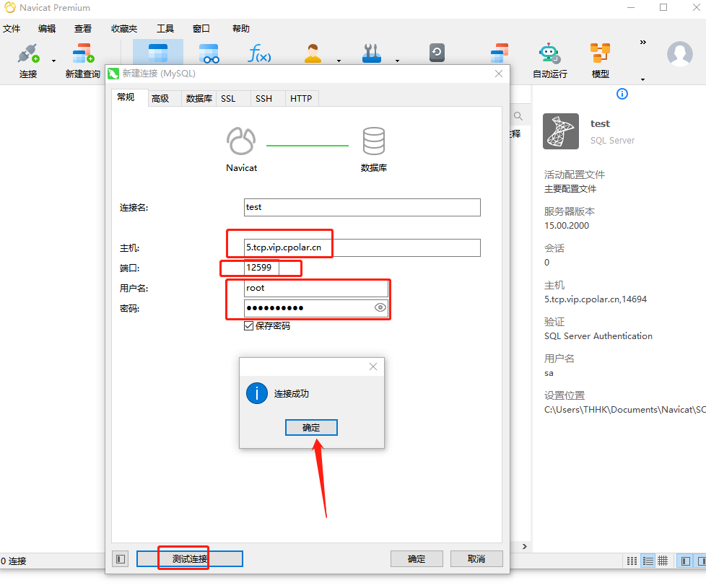706x588 pixels.
Task: Open the Automation robot icon
Action: (549, 53)
